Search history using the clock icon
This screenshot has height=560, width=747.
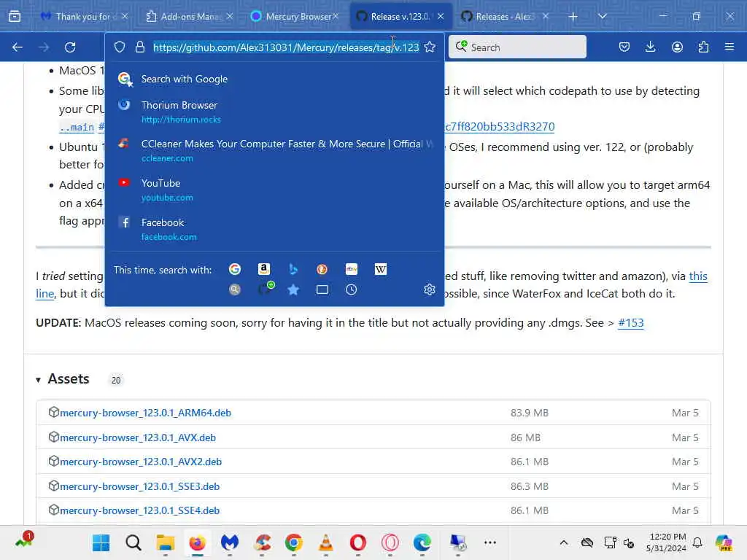click(x=352, y=289)
